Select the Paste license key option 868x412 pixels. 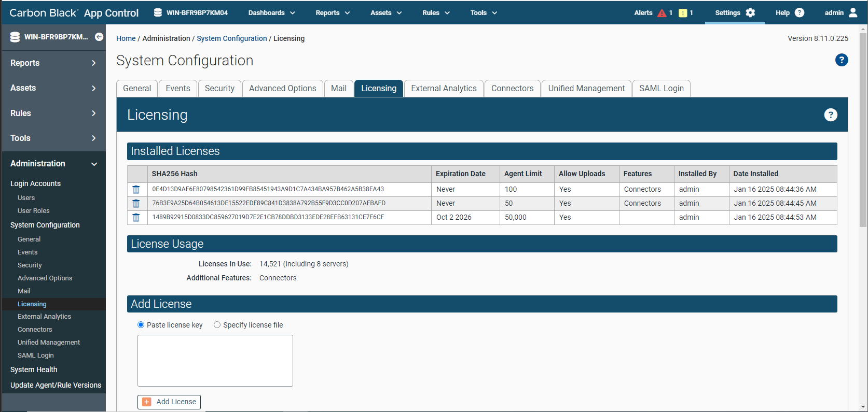point(141,325)
